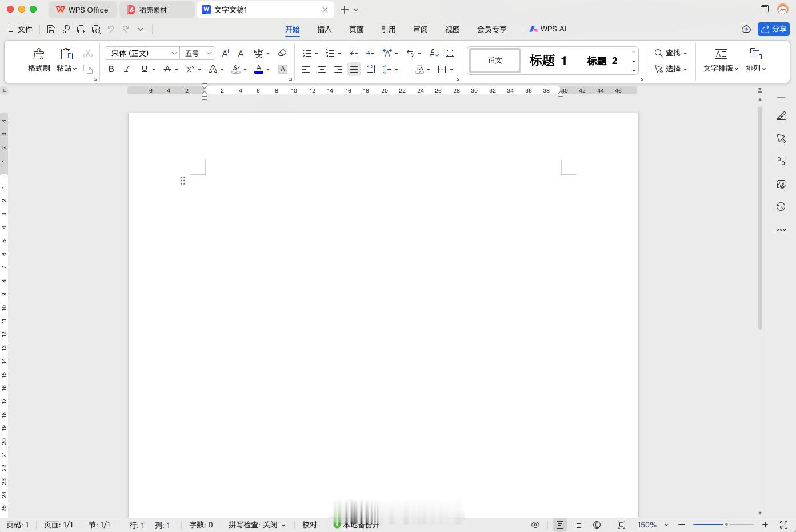Toggle Underline formatting
The width and height of the screenshot is (796, 532).
click(145, 69)
